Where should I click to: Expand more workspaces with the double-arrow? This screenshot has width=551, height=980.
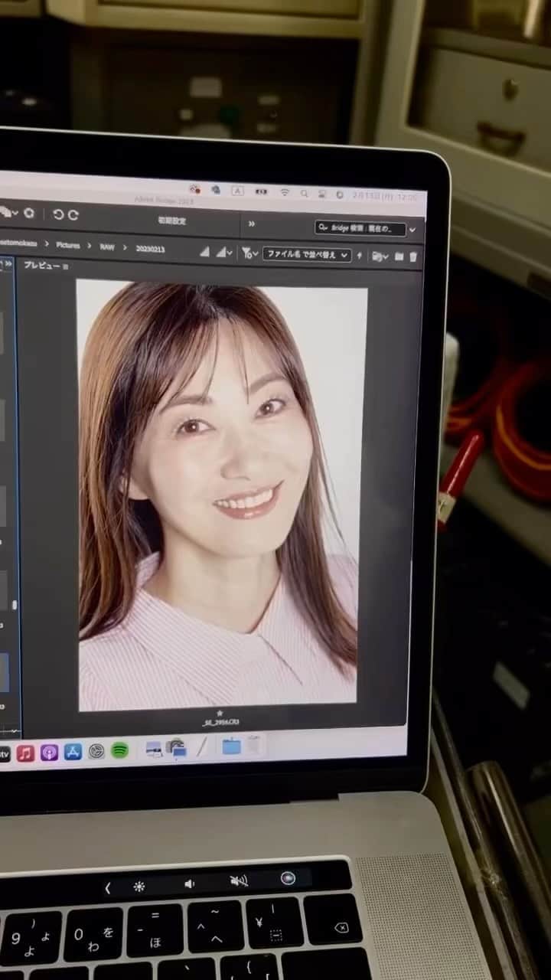pyautogui.click(x=251, y=224)
